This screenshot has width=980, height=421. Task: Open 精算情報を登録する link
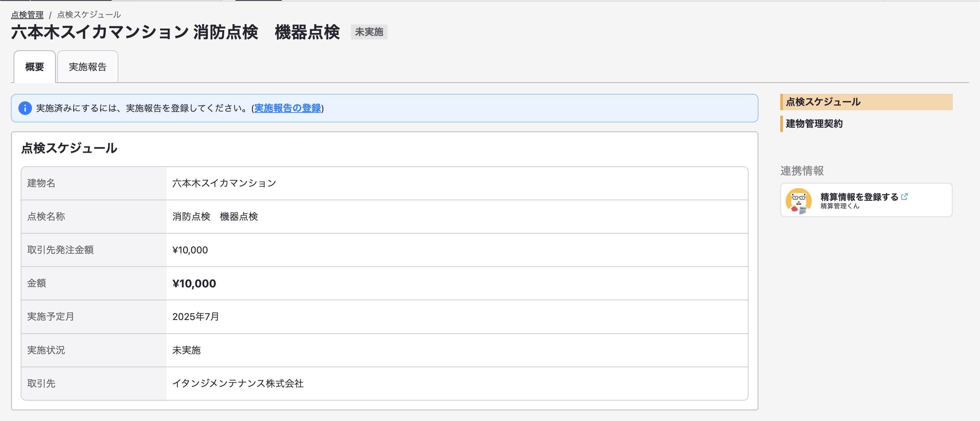(859, 197)
